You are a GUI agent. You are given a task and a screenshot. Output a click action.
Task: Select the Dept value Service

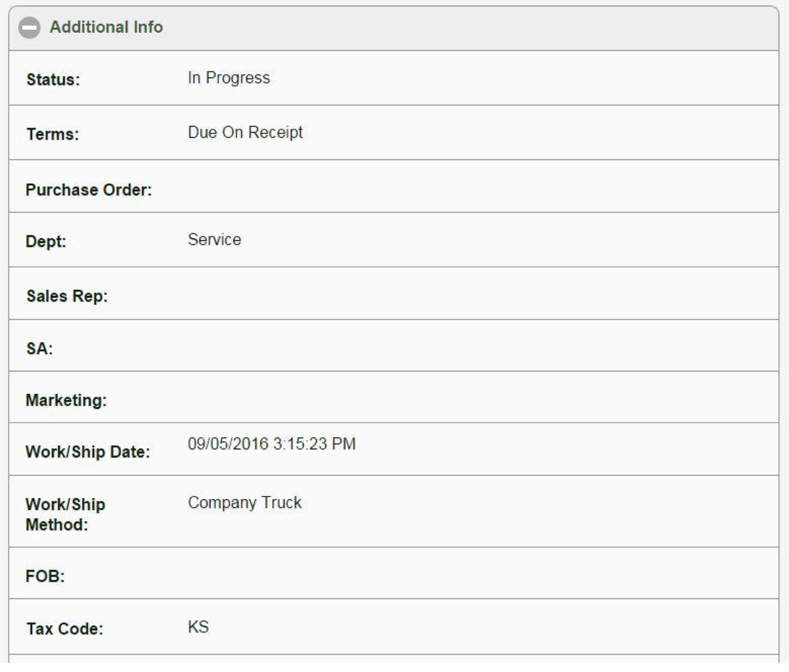[x=215, y=240]
